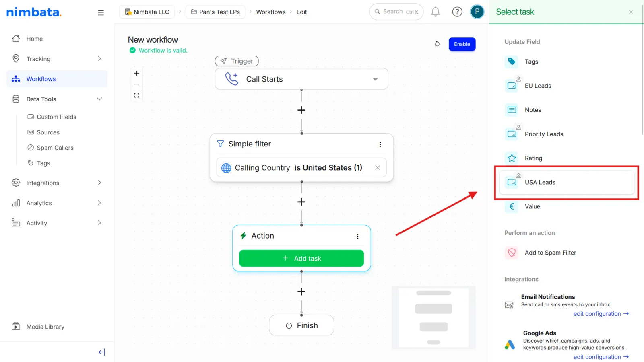Add a step after Call Starts trigger

(x=301, y=110)
